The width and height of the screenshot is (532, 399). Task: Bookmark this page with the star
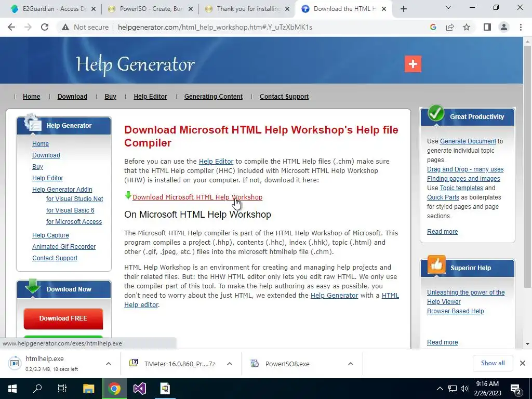click(x=467, y=27)
